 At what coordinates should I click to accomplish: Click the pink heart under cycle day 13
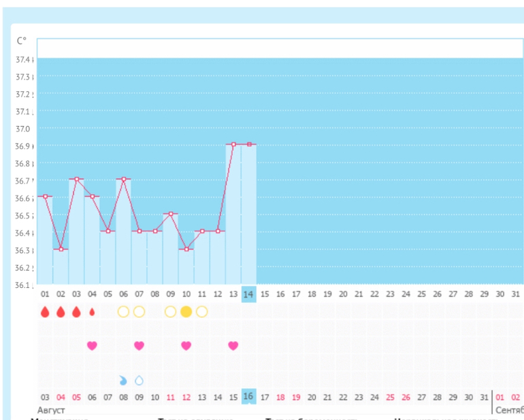click(233, 346)
